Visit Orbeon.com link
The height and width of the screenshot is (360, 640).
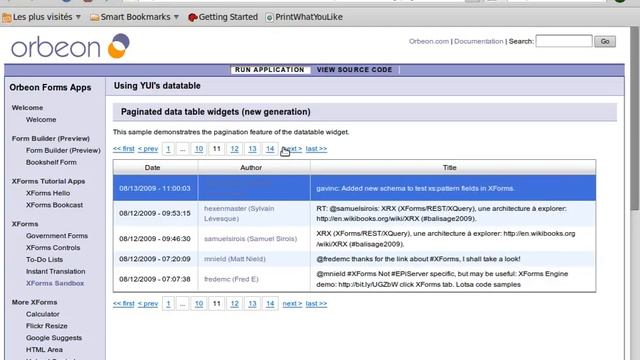click(429, 41)
